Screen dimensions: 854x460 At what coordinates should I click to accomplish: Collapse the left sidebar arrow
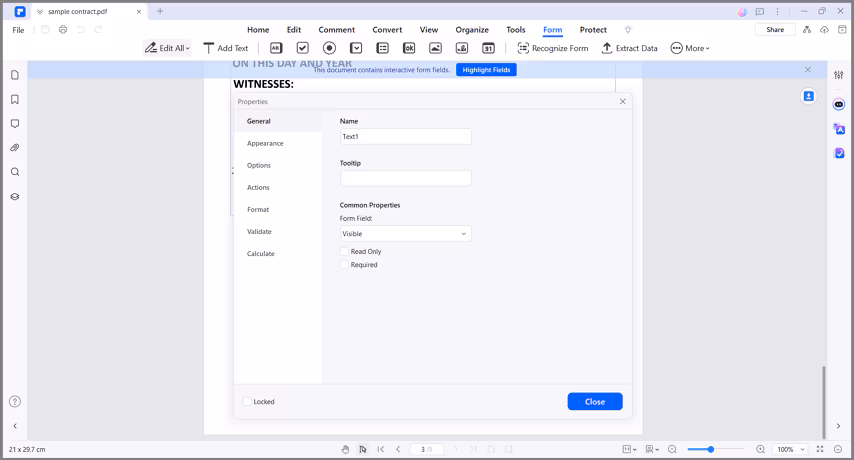coord(15,426)
